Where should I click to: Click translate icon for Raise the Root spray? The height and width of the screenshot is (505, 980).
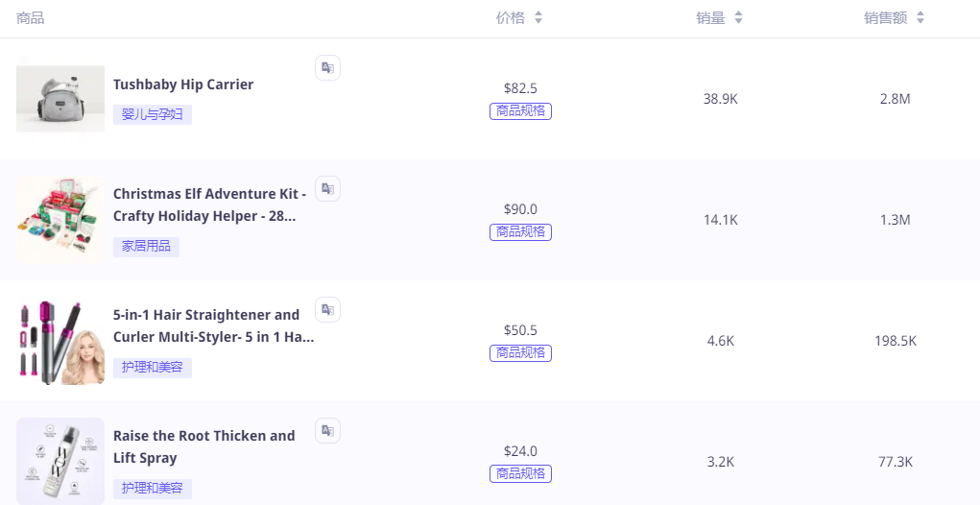327,430
